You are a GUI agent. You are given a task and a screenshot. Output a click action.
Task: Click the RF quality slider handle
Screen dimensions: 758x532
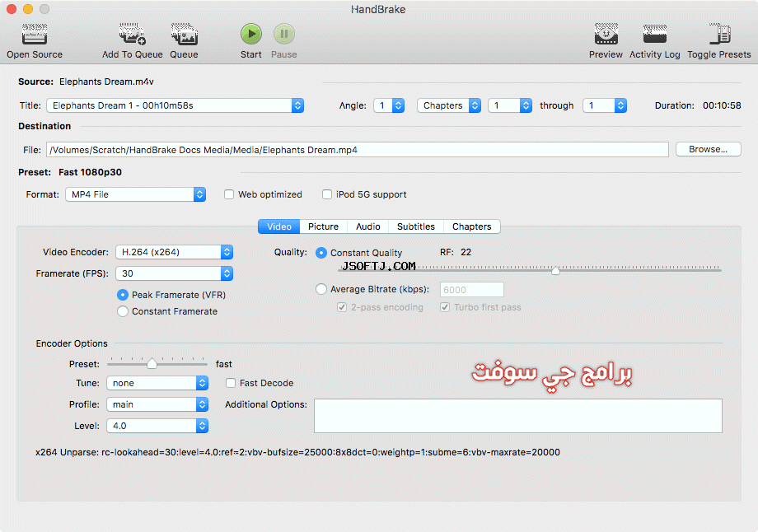[556, 270]
